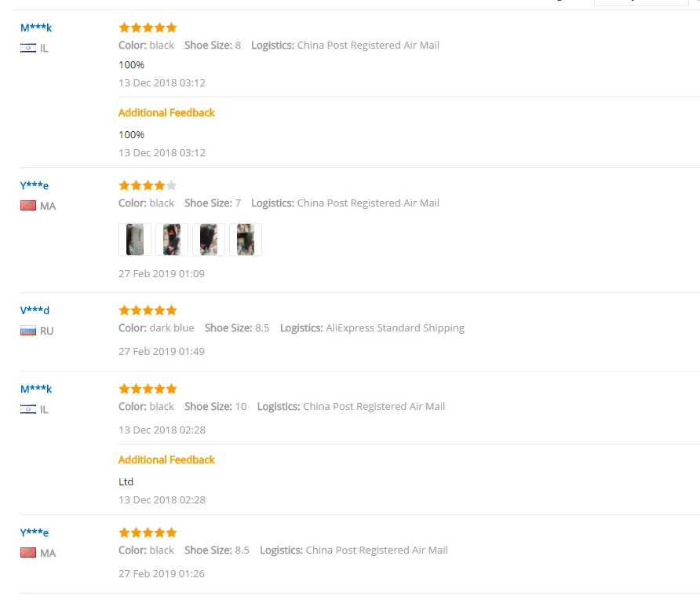Click the Additional Feedback heading above '100%'
The image size is (700, 600).
[x=166, y=112]
